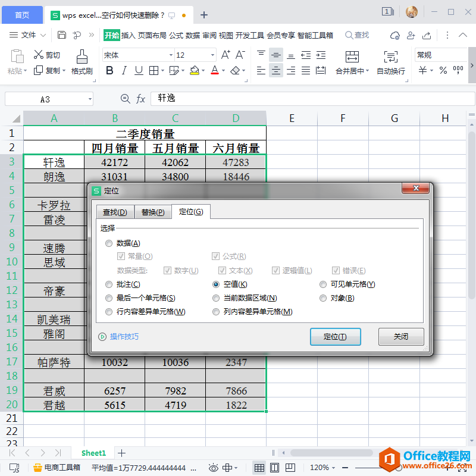Open the 插入 ribbon tab
Screen dimensions: 476x476
pos(128,35)
